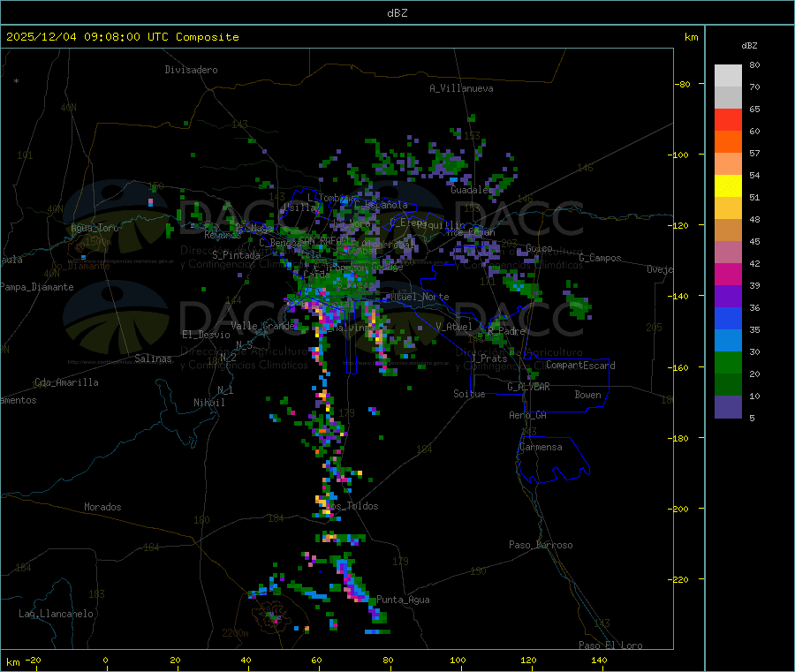The width and height of the screenshot is (795, 672).
Task: Click the 'Valle_Grande' map label
Action: [x=263, y=325]
